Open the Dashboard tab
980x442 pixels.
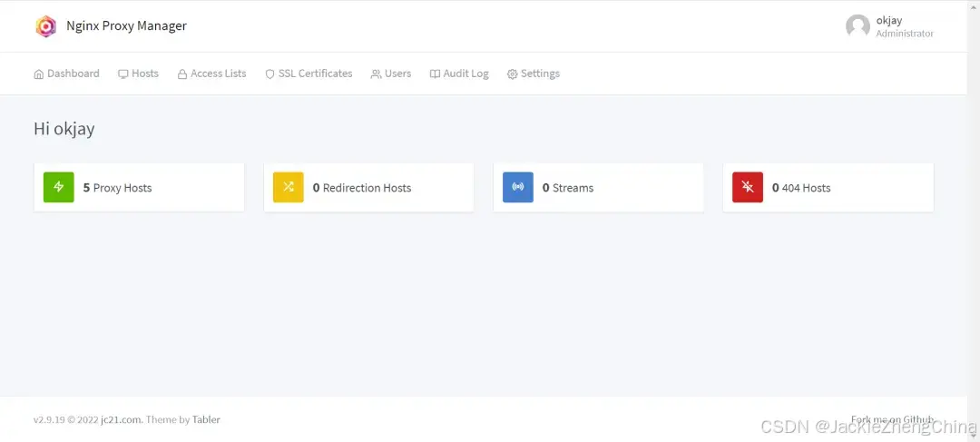pyautogui.click(x=66, y=74)
